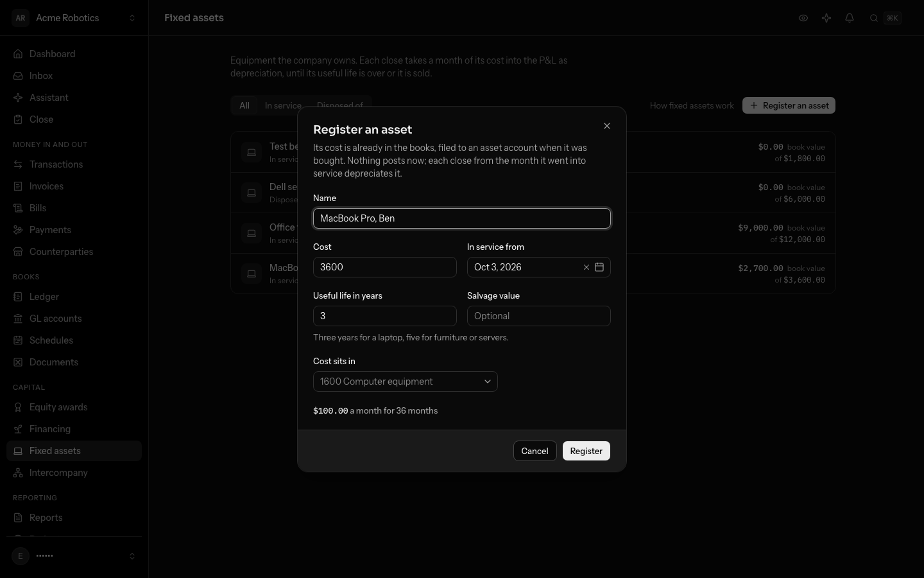Open Invoices in the sidebar
Image resolution: width=924 pixels, height=578 pixels.
pyautogui.click(x=74, y=186)
